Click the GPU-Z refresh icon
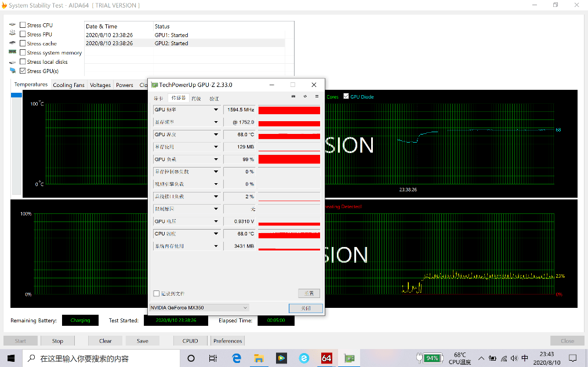The height and width of the screenshot is (367, 588). pyautogui.click(x=305, y=96)
